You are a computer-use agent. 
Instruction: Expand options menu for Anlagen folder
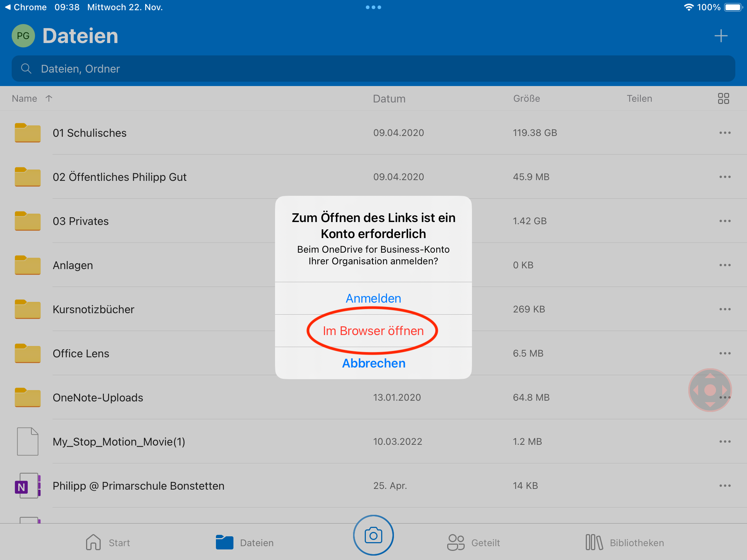point(725,265)
